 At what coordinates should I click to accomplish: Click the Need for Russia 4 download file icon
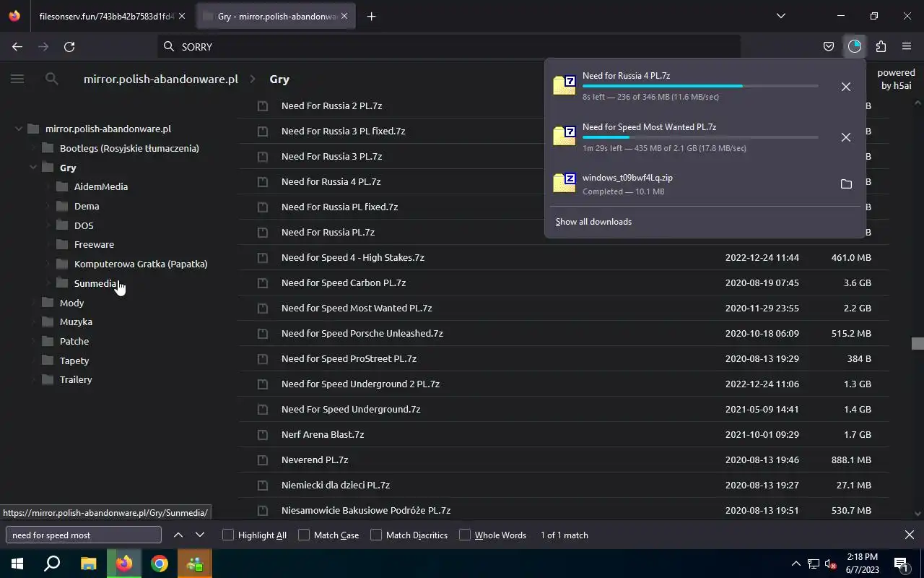point(565,84)
